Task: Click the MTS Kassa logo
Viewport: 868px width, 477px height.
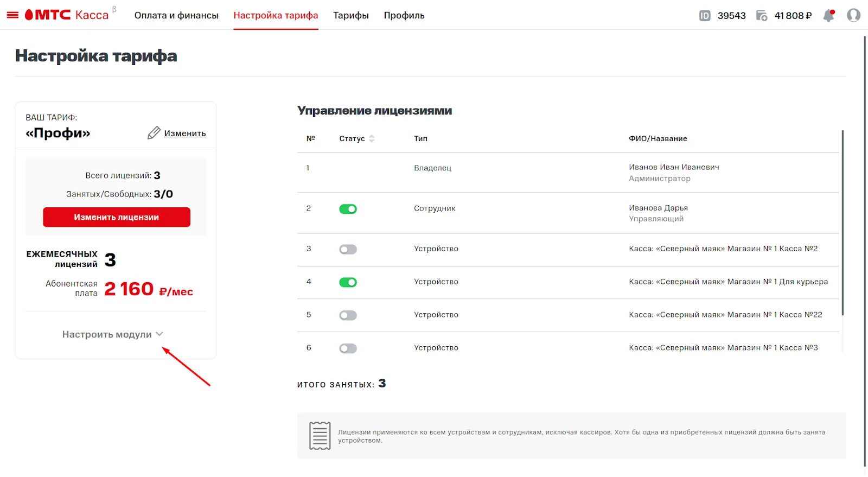Action: [x=67, y=15]
